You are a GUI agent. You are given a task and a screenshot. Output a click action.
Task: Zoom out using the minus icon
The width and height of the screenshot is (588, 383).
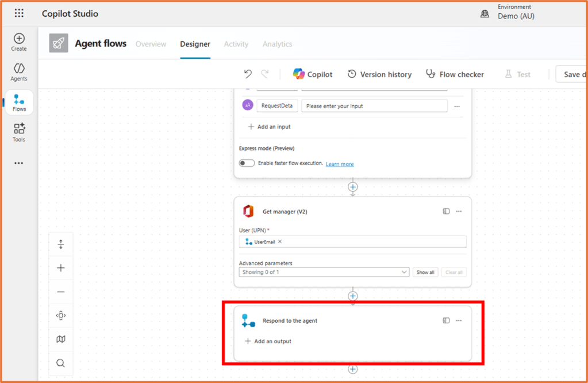coord(60,292)
